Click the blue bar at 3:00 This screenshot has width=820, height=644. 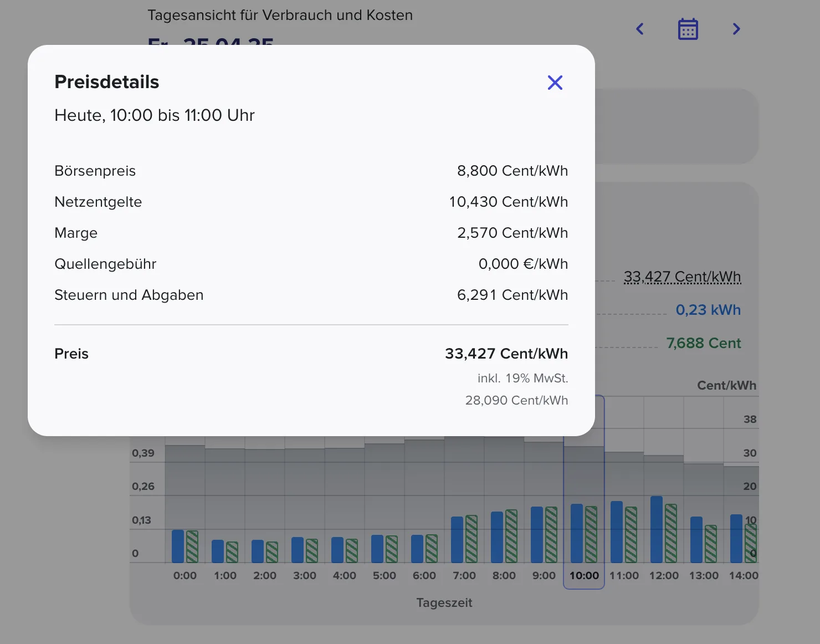click(298, 550)
